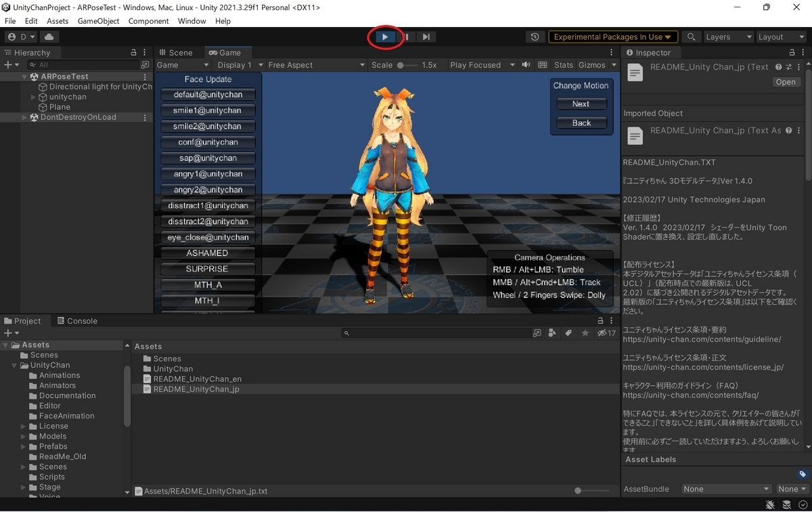The height and width of the screenshot is (512, 812).
Task: Click the Project create plus button
Action: 10,333
